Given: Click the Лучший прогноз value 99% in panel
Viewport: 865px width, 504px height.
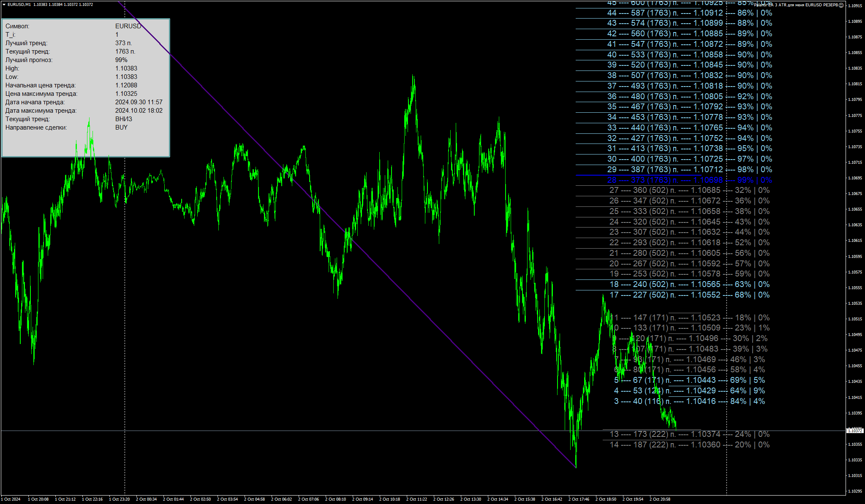Looking at the screenshot, I should tap(121, 60).
